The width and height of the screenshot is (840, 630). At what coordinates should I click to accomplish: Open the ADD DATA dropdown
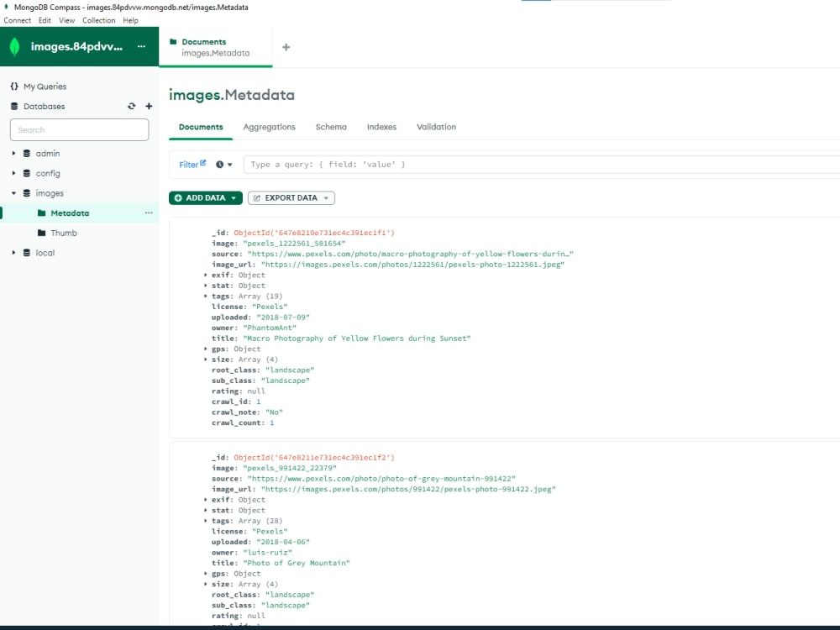tap(206, 197)
